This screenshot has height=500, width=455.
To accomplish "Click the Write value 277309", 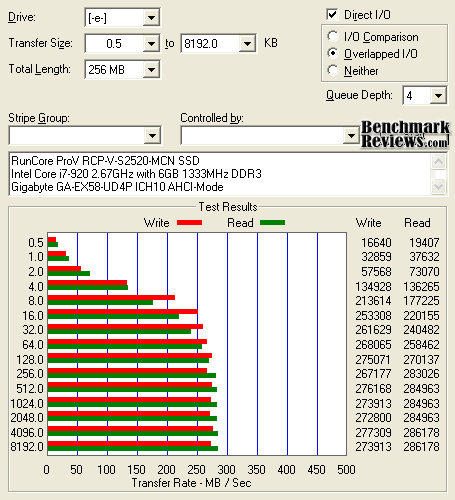I will click(x=373, y=433).
